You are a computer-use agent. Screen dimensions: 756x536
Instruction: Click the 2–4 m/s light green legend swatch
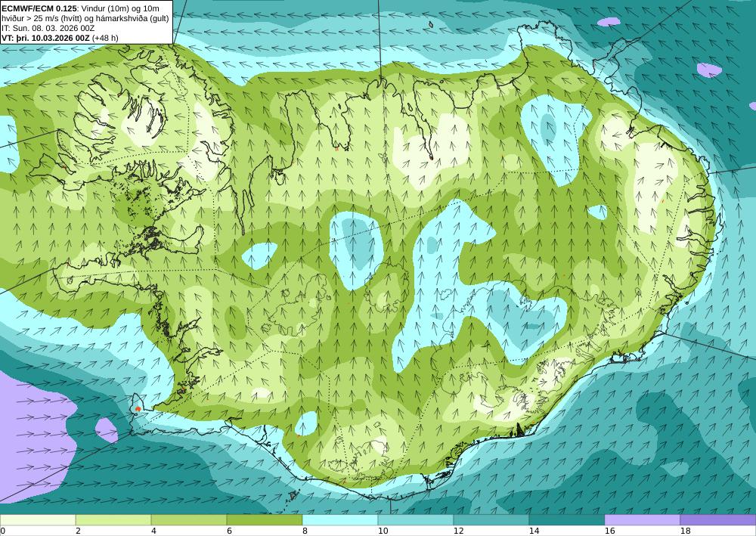[x=113, y=520]
